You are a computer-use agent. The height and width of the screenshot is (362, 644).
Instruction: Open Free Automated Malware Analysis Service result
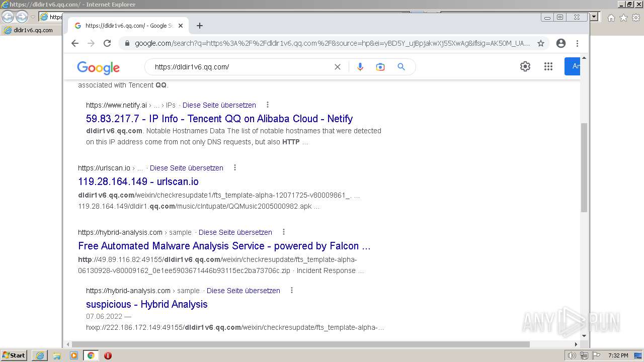[224, 246]
